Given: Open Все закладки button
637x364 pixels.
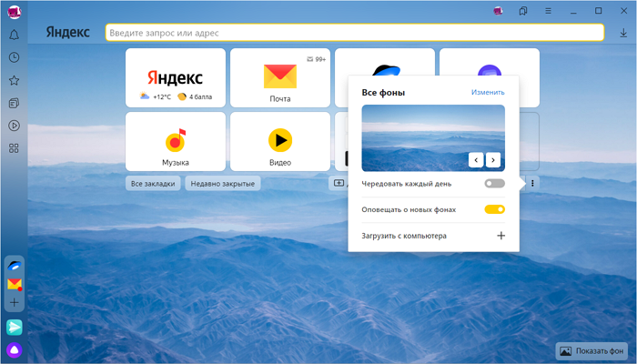Looking at the screenshot, I should [153, 184].
